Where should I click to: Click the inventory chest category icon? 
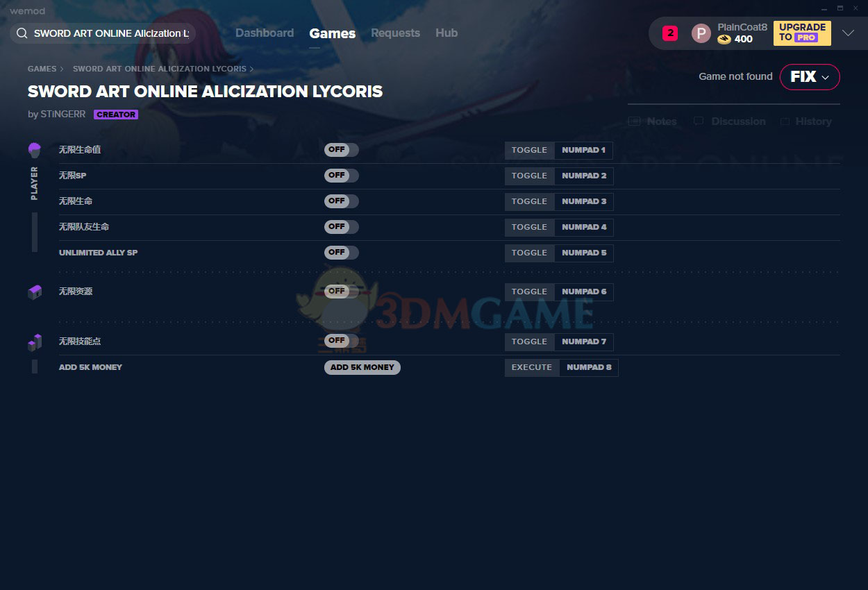point(35,292)
